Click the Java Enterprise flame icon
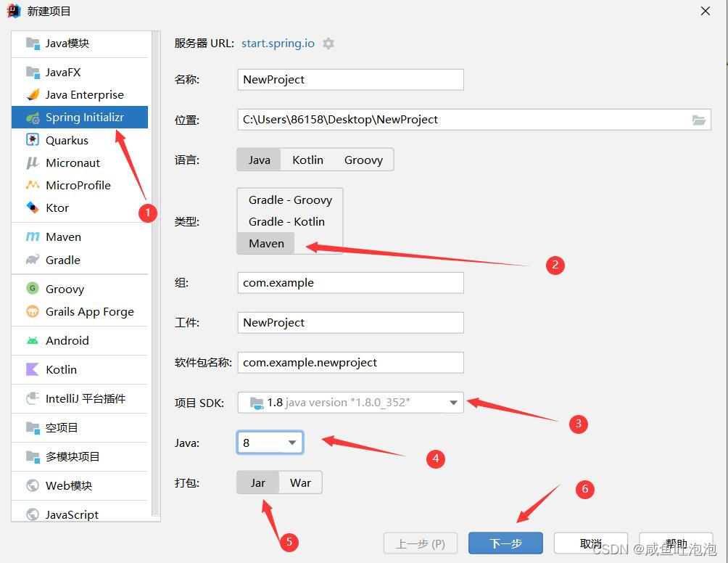728x563 pixels. 33,95
